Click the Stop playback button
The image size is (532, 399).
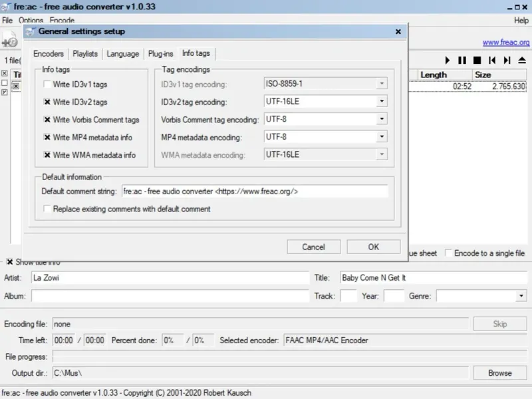pos(477,61)
